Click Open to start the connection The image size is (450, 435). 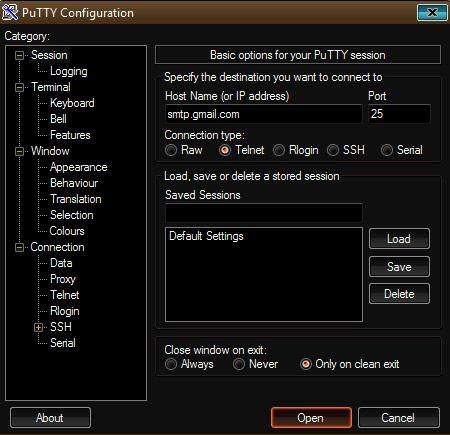pyautogui.click(x=311, y=418)
